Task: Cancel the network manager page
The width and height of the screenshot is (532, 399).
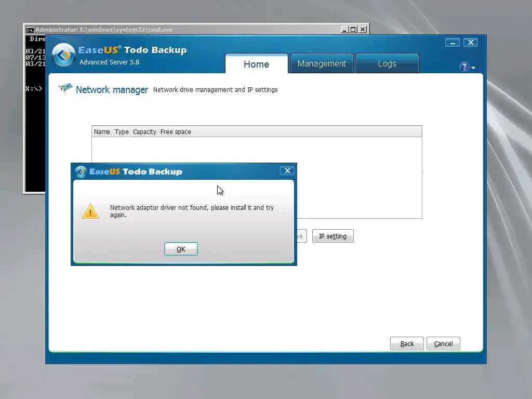Action: tap(444, 343)
